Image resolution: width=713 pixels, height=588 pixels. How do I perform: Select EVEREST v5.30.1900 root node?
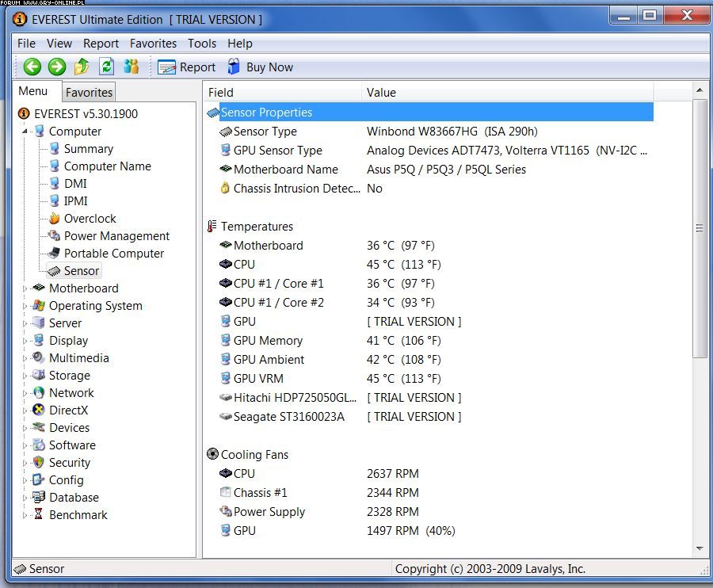click(78, 113)
